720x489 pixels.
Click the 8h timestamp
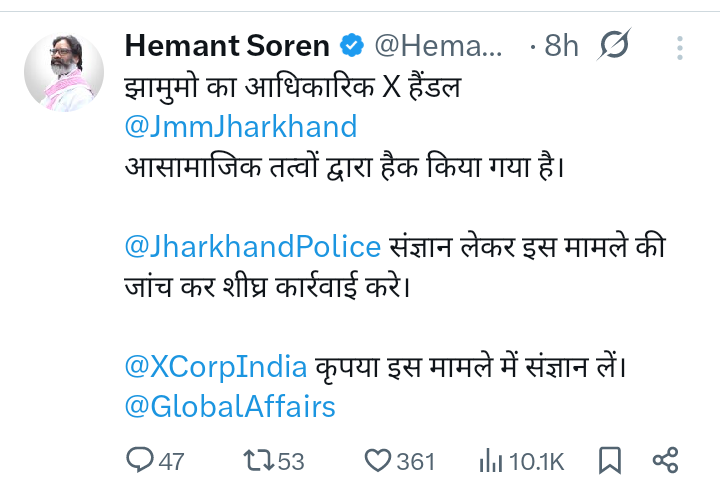tap(562, 46)
